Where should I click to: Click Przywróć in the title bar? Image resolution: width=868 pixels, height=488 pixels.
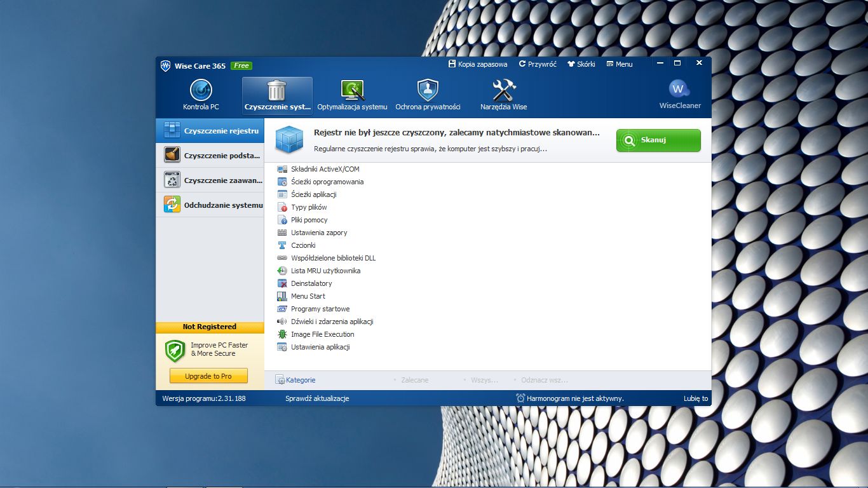(538, 64)
